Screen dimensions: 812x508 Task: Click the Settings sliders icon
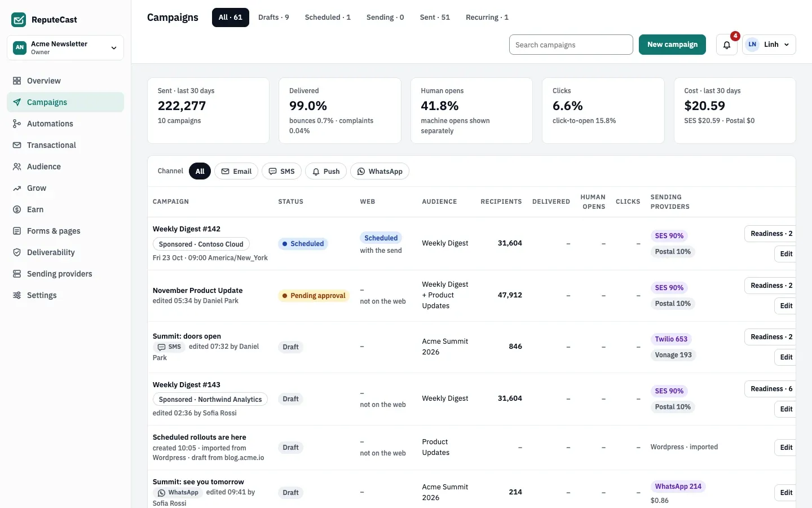coord(17,295)
